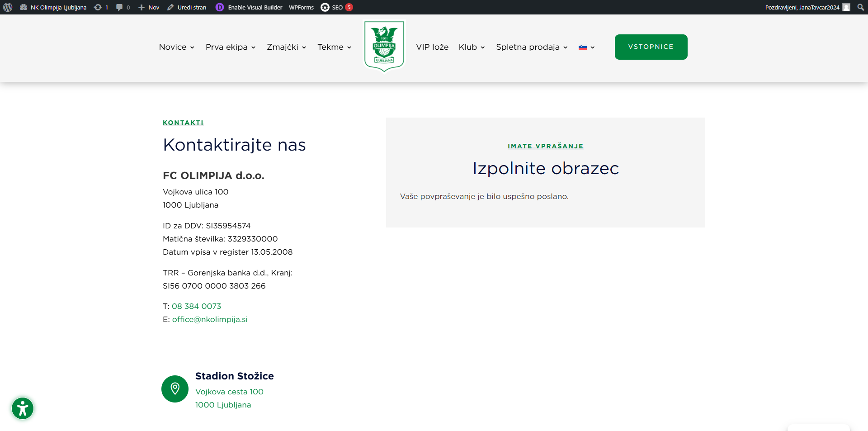Call phone number 08 384 0073

point(196,306)
